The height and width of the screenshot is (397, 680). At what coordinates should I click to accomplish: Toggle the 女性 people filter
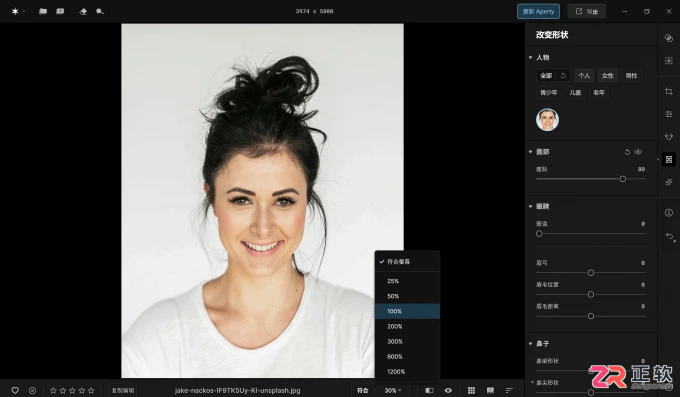[x=608, y=75]
